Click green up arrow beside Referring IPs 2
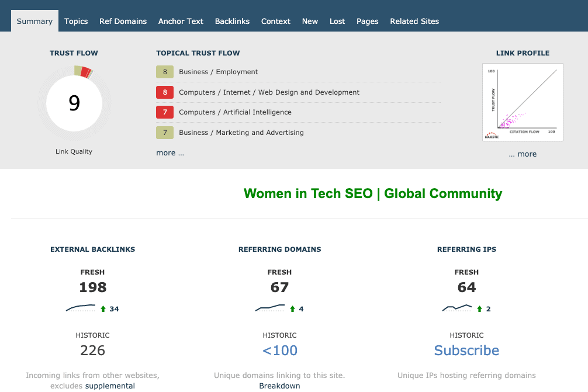 tap(479, 309)
